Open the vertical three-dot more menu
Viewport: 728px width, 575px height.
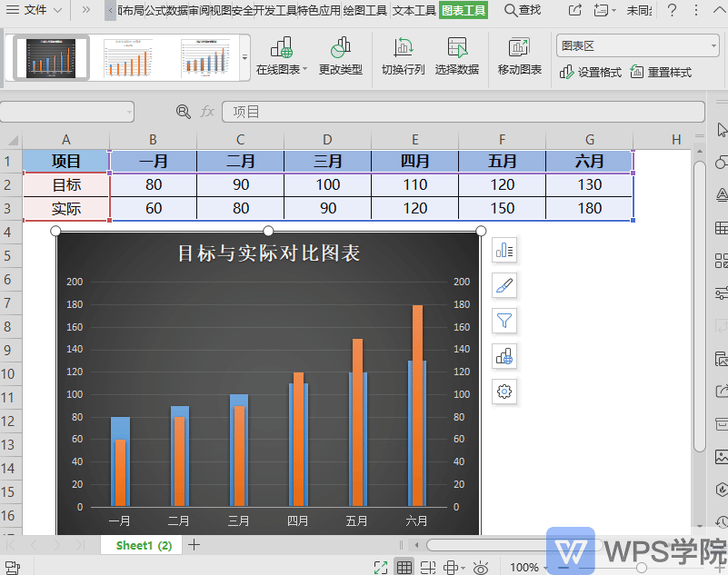[695, 10]
